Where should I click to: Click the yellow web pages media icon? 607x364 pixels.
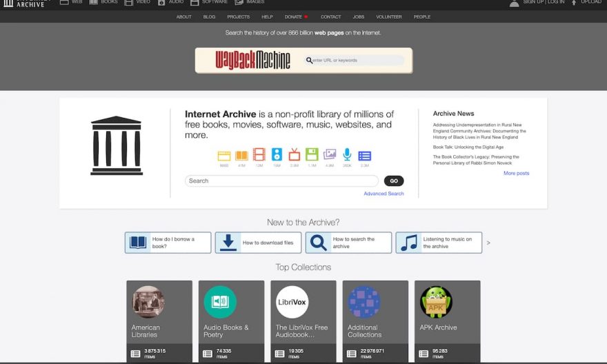click(x=224, y=155)
